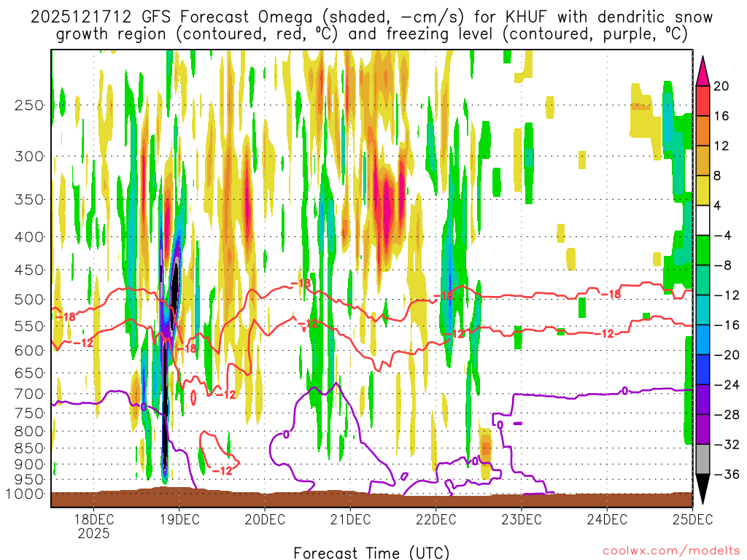
Task: Click the gray -32 to -36 color segment
Action: click(703, 459)
